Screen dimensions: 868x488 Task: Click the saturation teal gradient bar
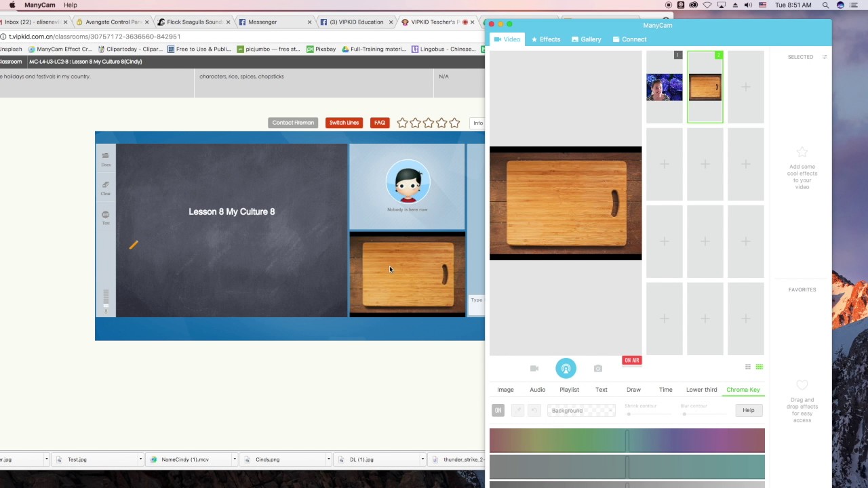pos(627,467)
